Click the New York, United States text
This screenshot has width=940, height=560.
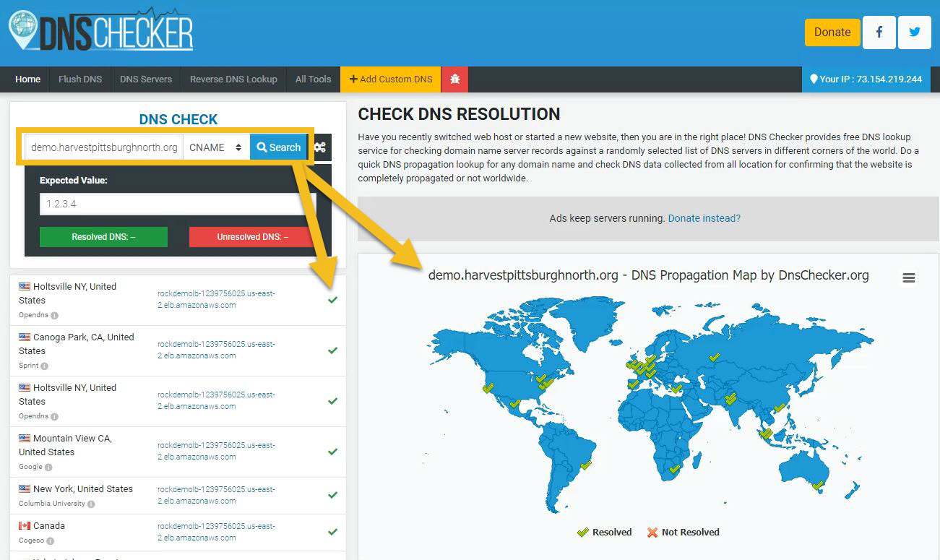83,489
